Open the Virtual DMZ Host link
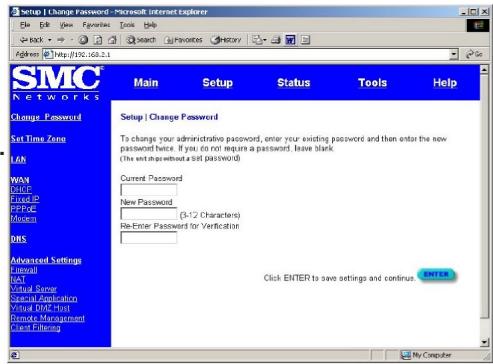The image size is (493, 364). pyautogui.click(x=40, y=308)
